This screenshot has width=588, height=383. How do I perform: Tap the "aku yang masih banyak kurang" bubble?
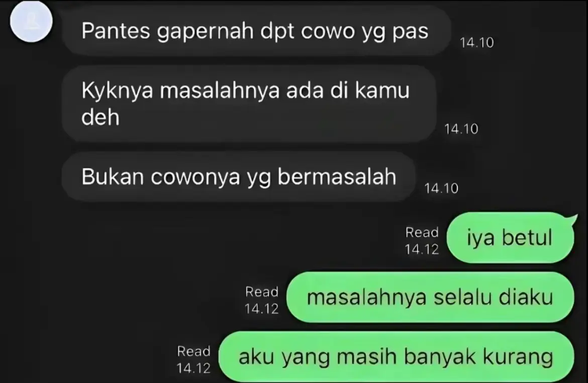click(396, 357)
